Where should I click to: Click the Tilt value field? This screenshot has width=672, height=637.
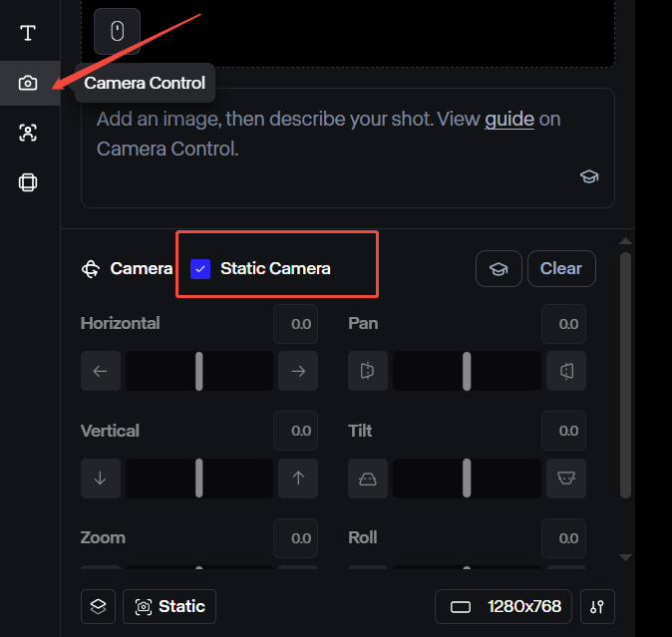click(x=563, y=431)
